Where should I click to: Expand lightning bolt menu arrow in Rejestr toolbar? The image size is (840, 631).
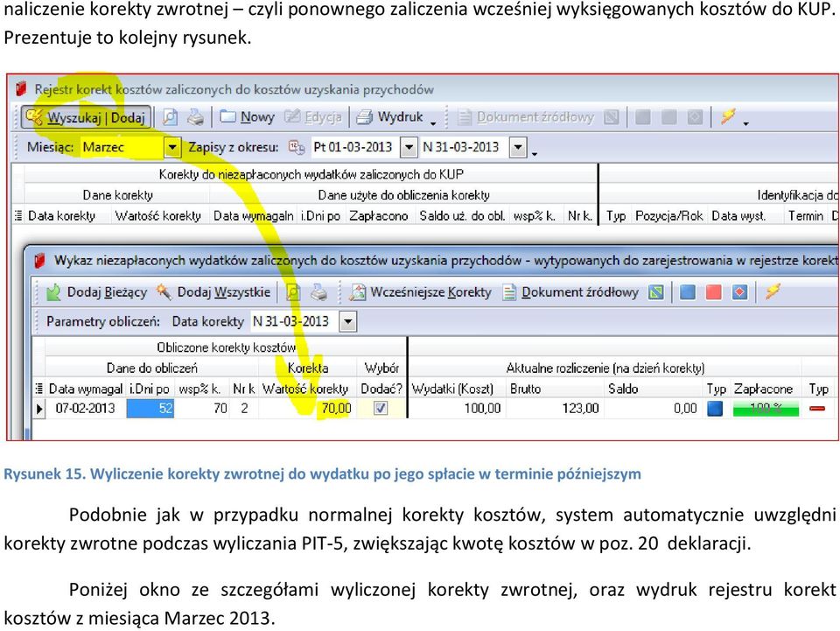(745, 123)
